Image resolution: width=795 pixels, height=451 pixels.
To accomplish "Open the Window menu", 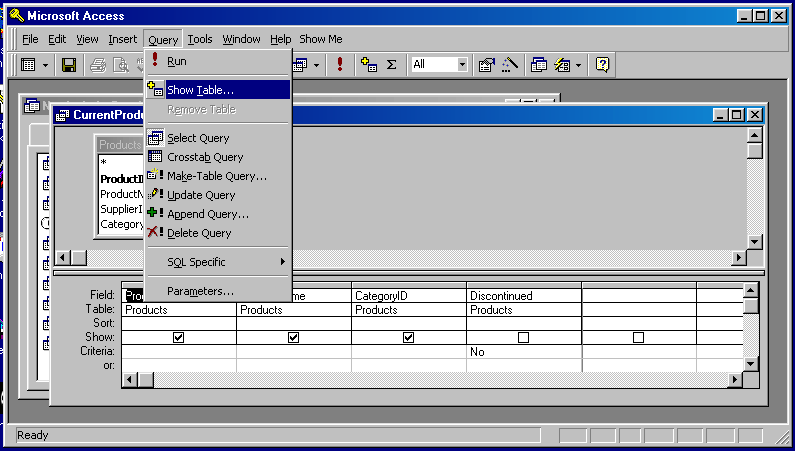I will [241, 39].
